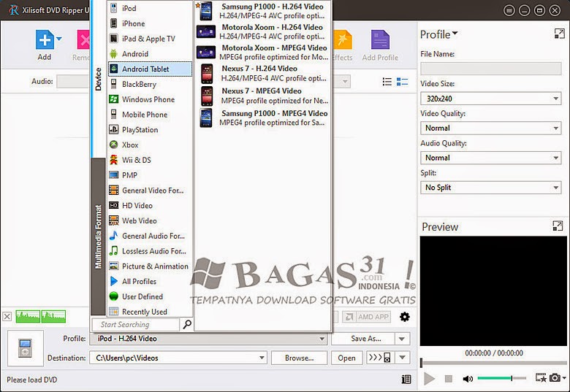The width and height of the screenshot is (570, 392).
Task: Select Picture & Animation category
Action: pyautogui.click(x=150, y=266)
